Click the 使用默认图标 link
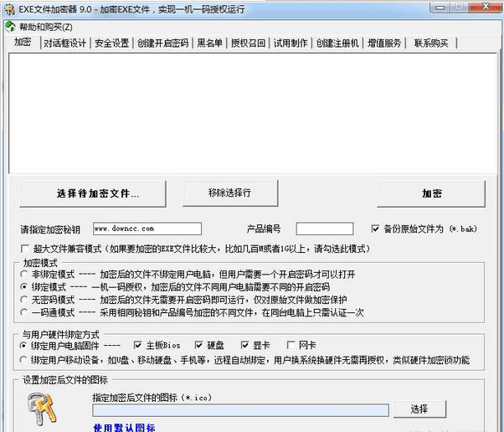This screenshot has height=432, width=504. click(124, 428)
